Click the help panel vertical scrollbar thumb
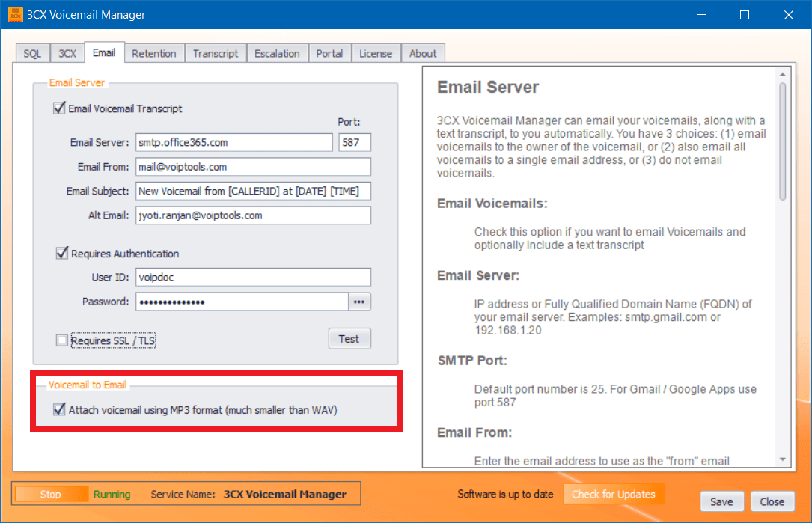This screenshot has height=523, width=812. (x=783, y=141)
